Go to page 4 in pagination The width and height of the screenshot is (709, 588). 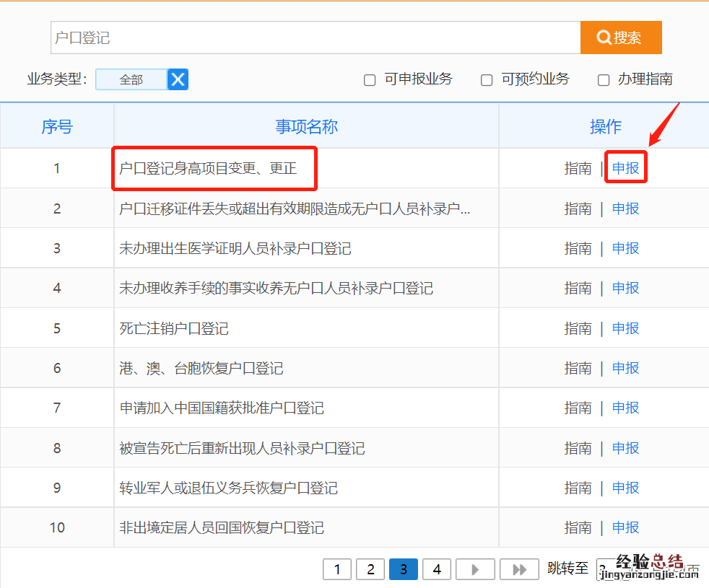point(437,569)
